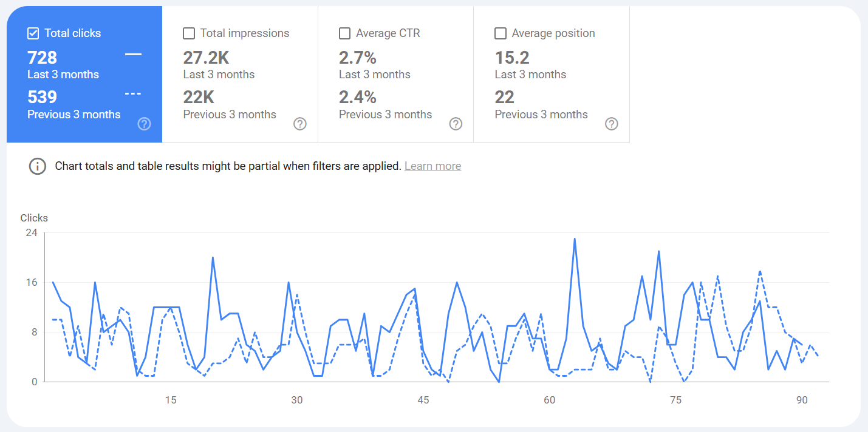Open the Learn more link
Screen dimensions: 868x432
[x=432, y=166]
